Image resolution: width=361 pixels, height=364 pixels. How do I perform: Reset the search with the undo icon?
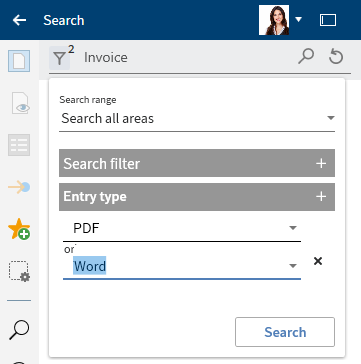(x=336, y=56)
